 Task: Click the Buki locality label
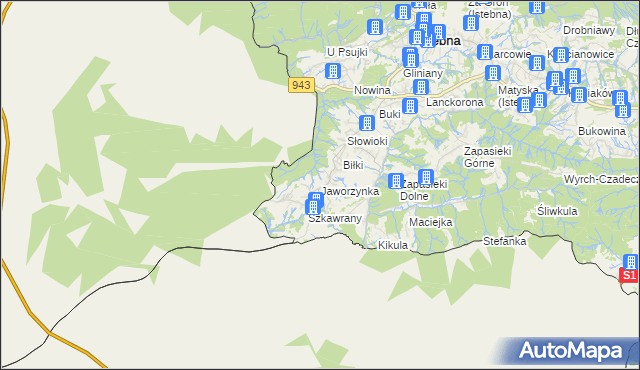(390, 114)
